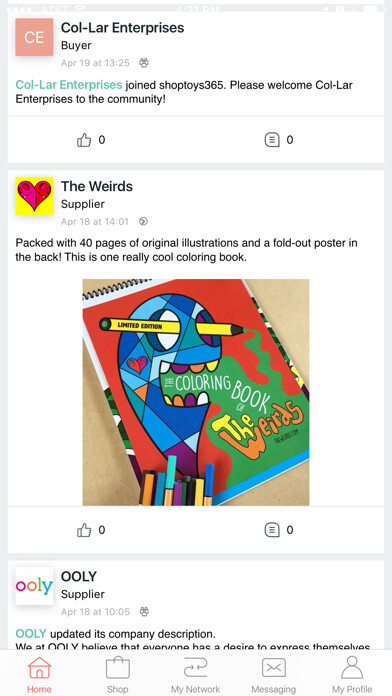Follow the green Col-Lar Enterprises link
The height and width of the screenshot is (696, 392).
pyautogui.click(x=69, y=85)
